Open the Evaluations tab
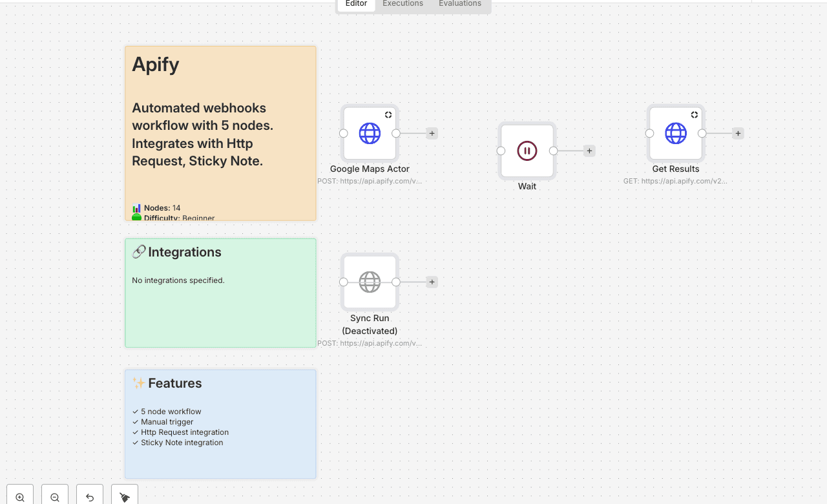This screenshot has height=504, width=827. pos(460,4)
